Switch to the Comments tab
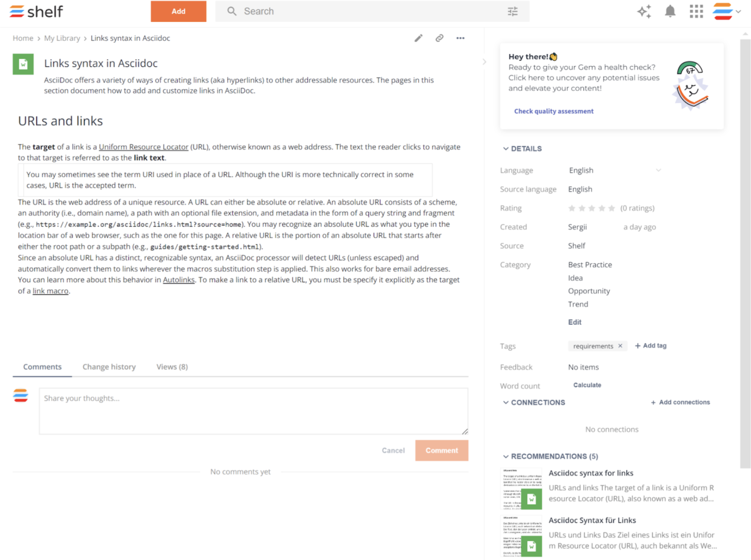This screenshot has height=560, width=751. (x=42, y=367)
